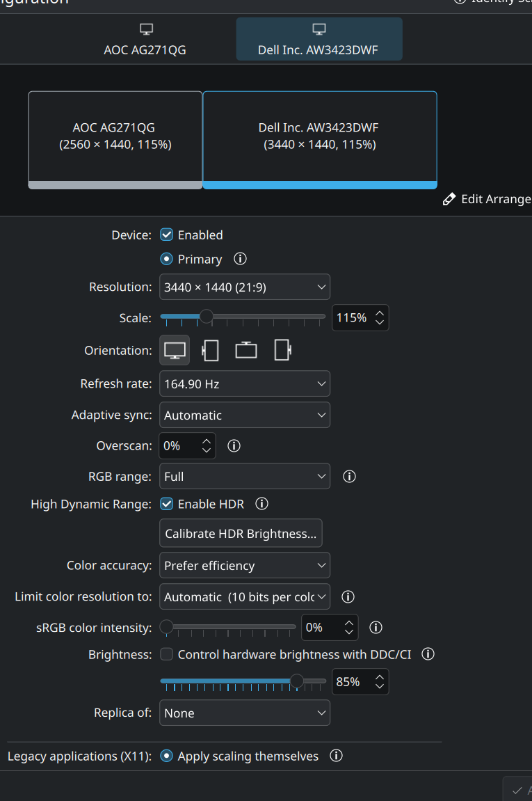Viewport: 532px width, 801px height.
Task: Enable hardware brightness control with DDC/CI
Action: coord(166,654)
